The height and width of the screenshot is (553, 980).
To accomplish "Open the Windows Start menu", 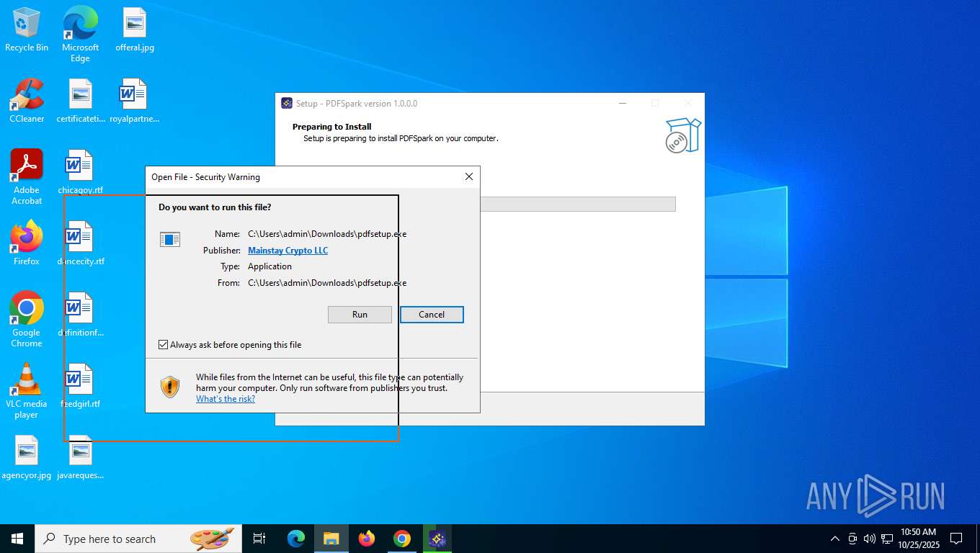I will coord(17,539).
